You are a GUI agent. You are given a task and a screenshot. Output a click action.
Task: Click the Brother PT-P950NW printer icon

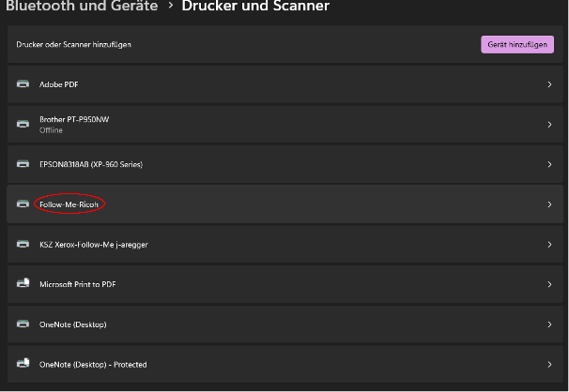point(23,124)
